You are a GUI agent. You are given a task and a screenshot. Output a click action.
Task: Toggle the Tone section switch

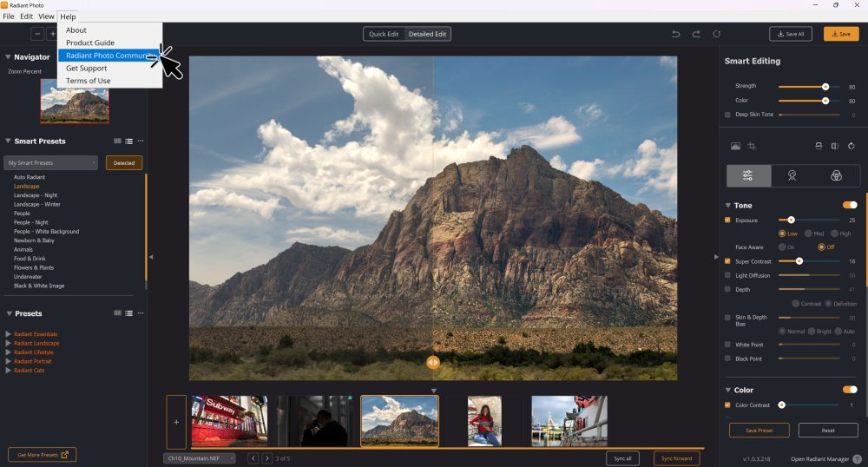click(850, 205)
